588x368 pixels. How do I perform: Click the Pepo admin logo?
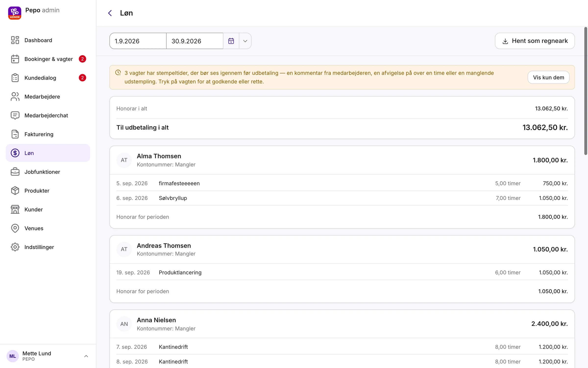click(14, 13)
